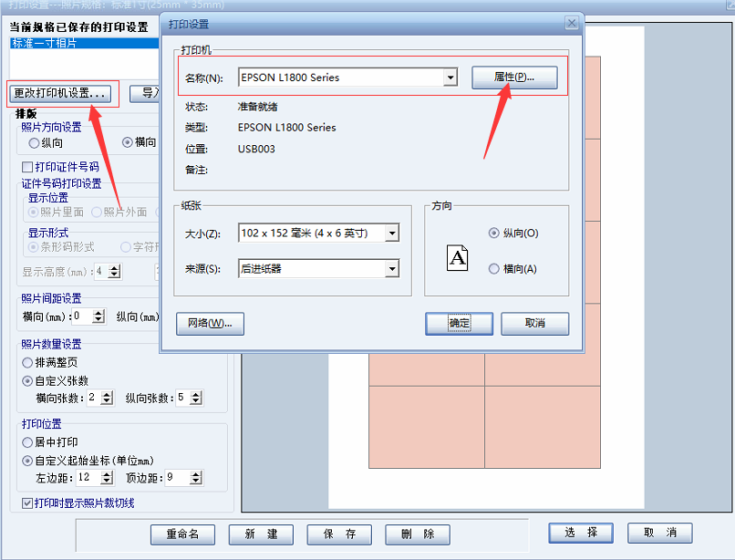Disable 打印时显示照片裁切线 checkbox
This screenshot has height=560, width=735.
click(x=27, y=503)
